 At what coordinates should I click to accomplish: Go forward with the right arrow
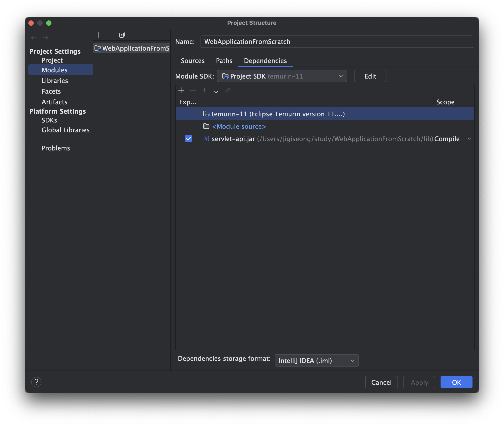pyautogui.click(x=45, y=37)
